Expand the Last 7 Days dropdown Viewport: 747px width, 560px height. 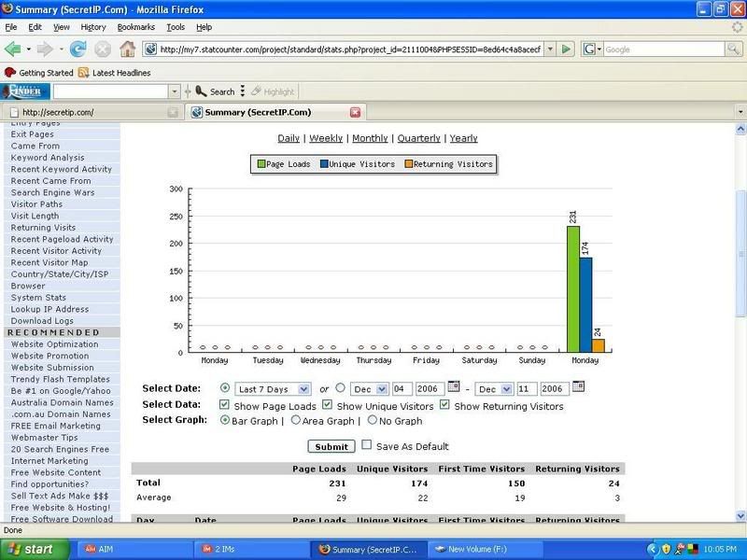click(x=274, y=389)
